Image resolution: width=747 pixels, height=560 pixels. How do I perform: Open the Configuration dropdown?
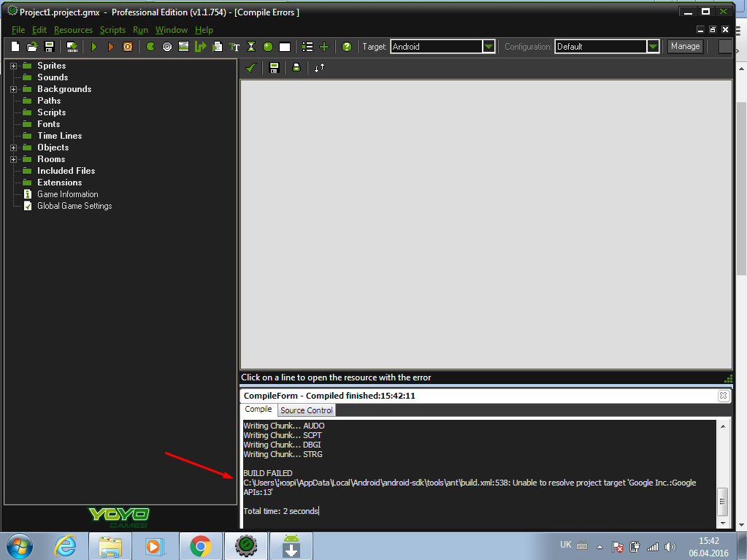pyautogui.click(x=653, y=47)
